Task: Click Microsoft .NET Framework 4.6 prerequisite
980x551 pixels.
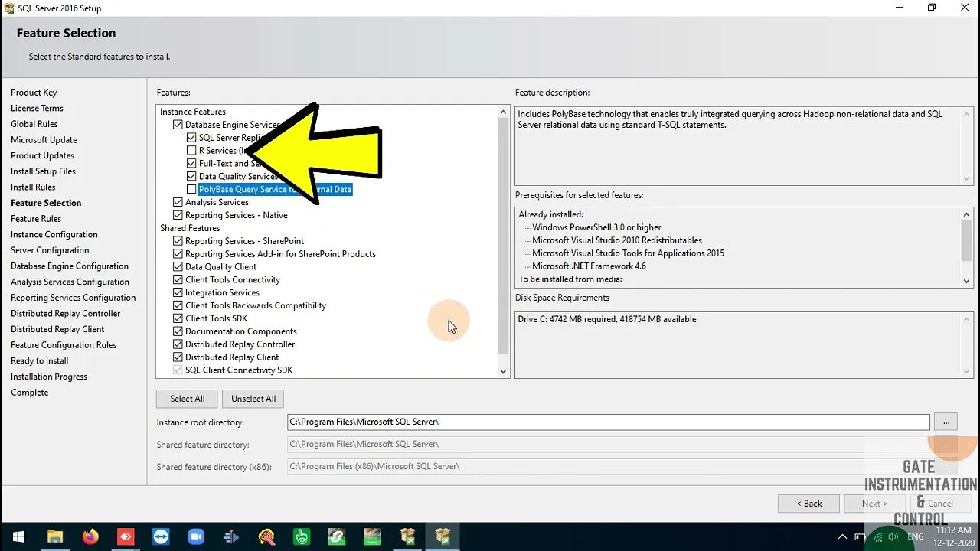Action: tap(590, 266)
